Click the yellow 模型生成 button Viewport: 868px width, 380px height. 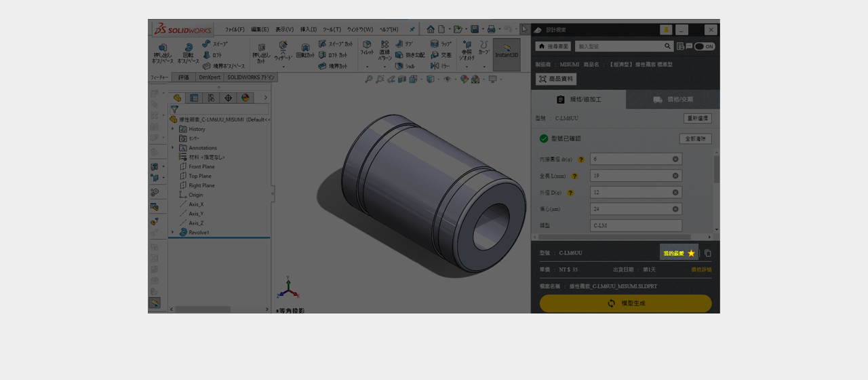(625, 303)
